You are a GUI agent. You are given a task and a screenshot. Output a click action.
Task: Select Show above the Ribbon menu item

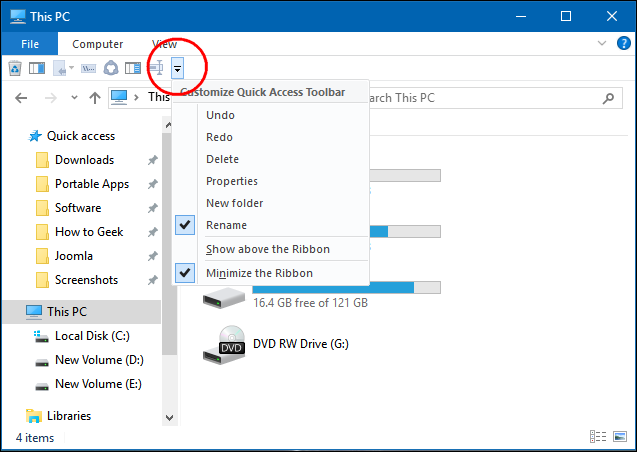(x=267, y=249)
